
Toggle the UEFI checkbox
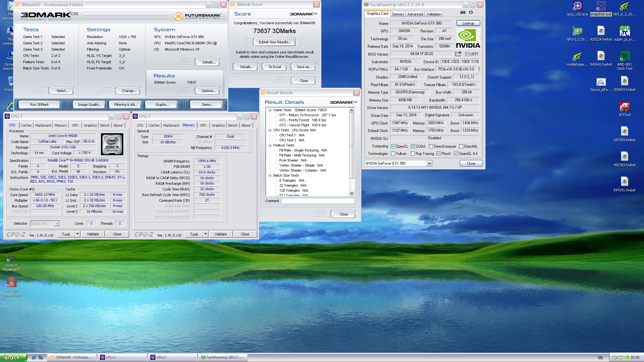click(467, 54)
